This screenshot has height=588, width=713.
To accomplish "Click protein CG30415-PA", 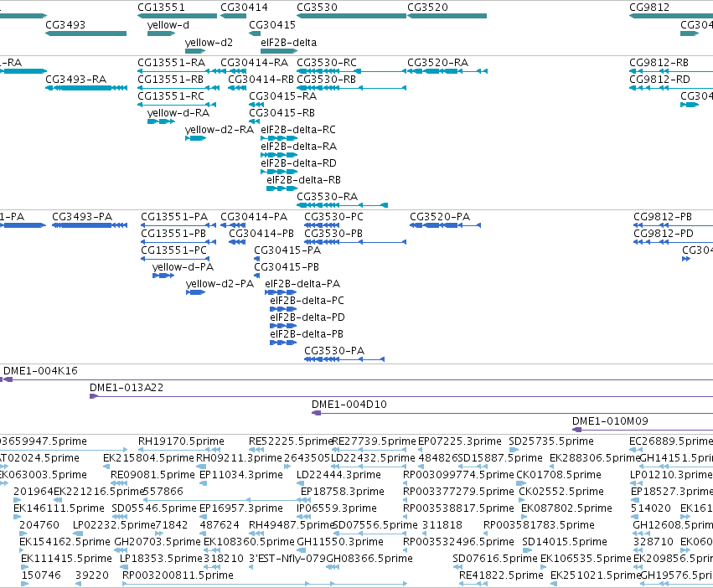I will (287, 250).
